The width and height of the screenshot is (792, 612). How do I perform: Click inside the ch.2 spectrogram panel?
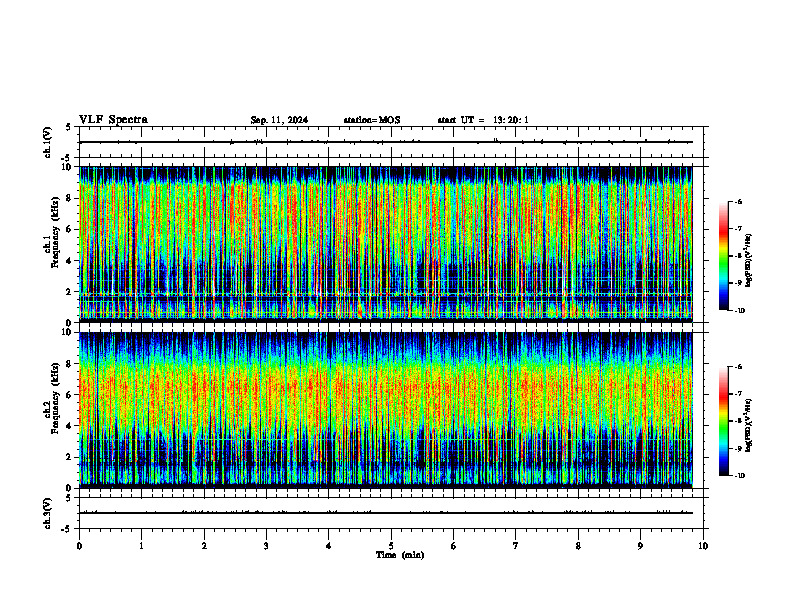(386, 410)
